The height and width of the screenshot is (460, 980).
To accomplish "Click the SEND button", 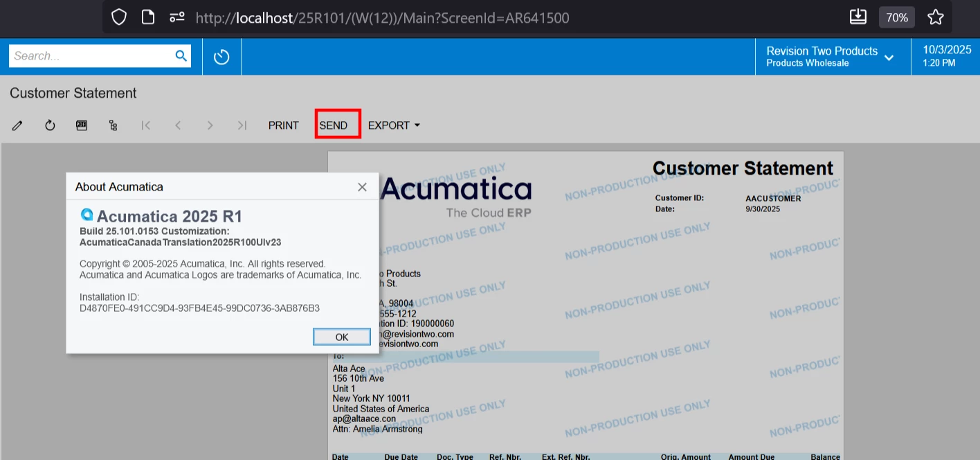I will pyautogui.click(x=334, y=125).
